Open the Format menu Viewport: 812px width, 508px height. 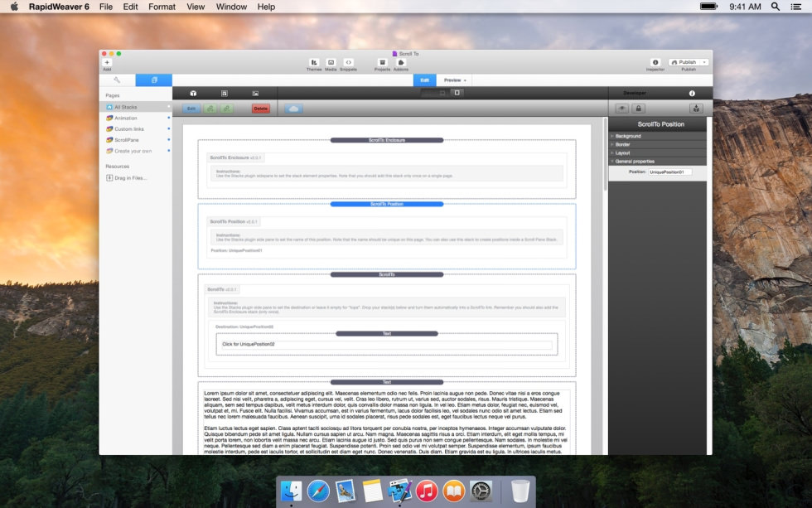162,7
